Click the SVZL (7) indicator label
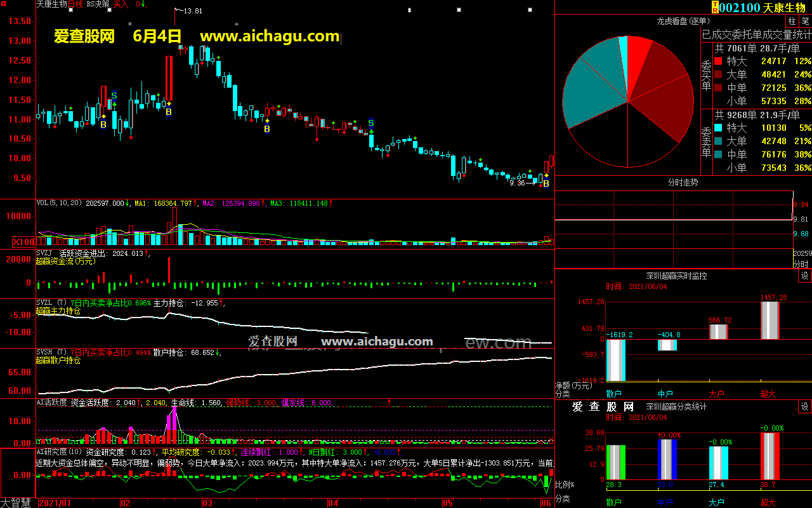Viewport: 812px width, 508px height. click(52, 303)
